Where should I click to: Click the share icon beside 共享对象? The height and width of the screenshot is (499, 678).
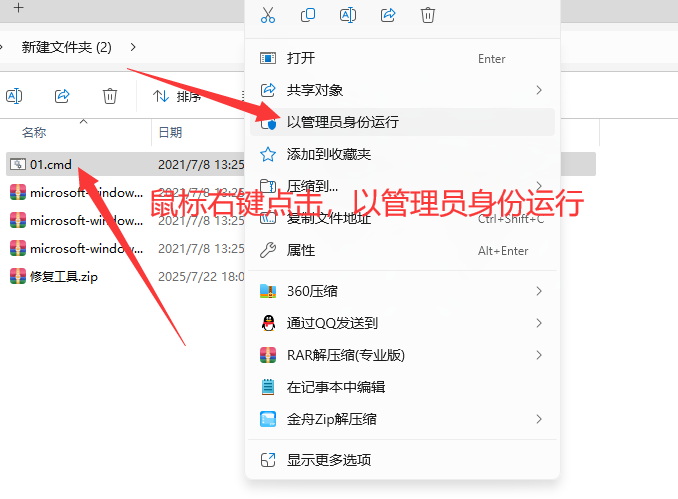[268, 90]
